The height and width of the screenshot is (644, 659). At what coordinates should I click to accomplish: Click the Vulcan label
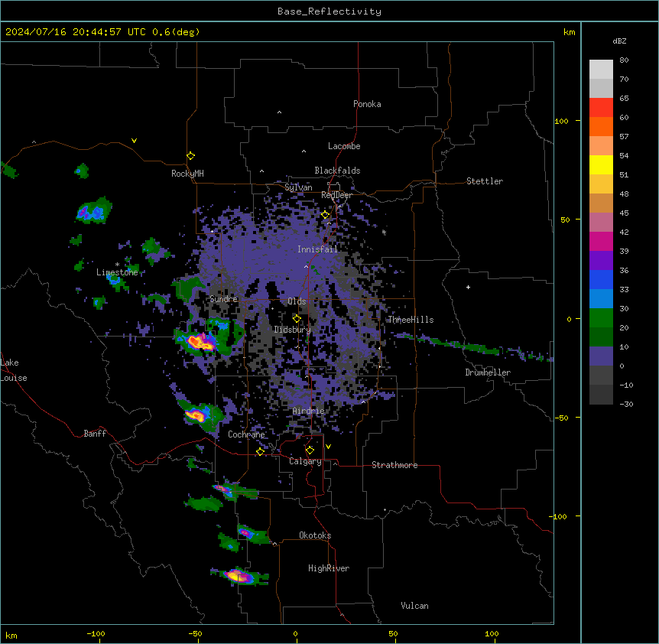click(414, 606)
